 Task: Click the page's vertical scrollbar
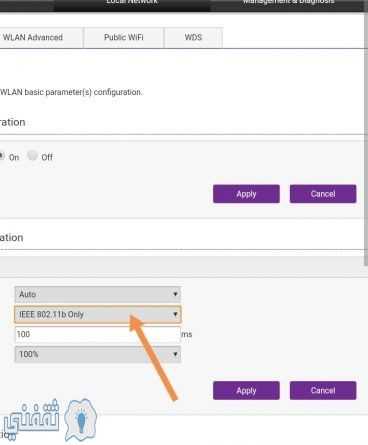pyautogui.click(x=366, y=133)
